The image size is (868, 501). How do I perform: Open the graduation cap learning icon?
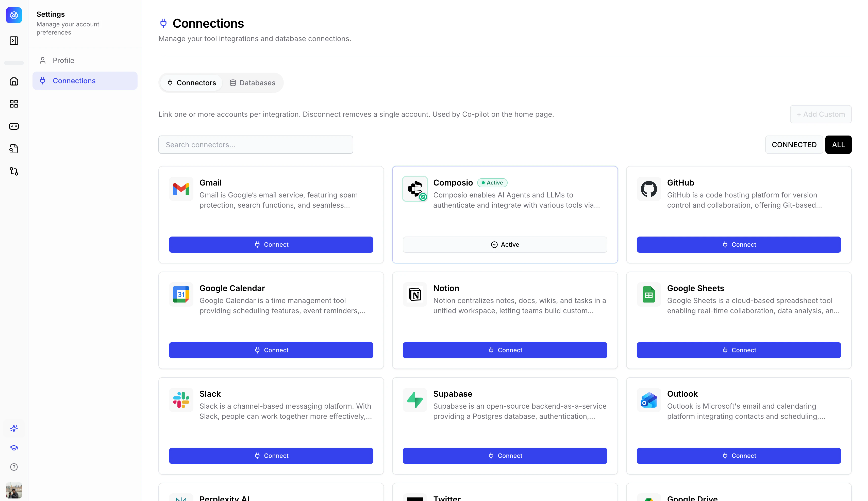14,448
